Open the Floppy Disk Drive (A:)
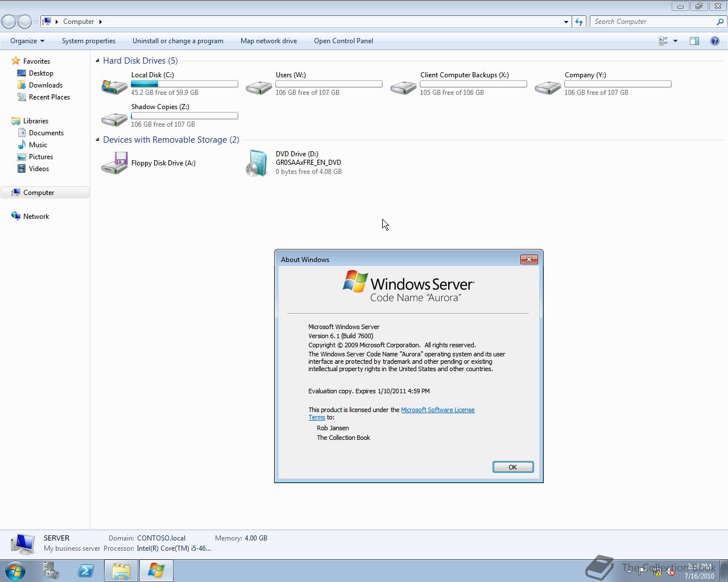Image resolution: width=728 pixels, height=582 pixels. [x=114, y=163]
